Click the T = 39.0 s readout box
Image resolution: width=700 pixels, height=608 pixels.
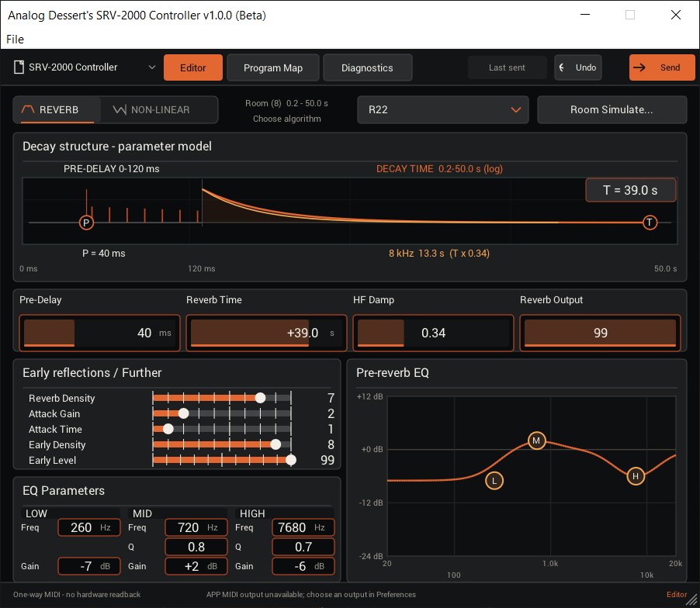pos(630,191)
